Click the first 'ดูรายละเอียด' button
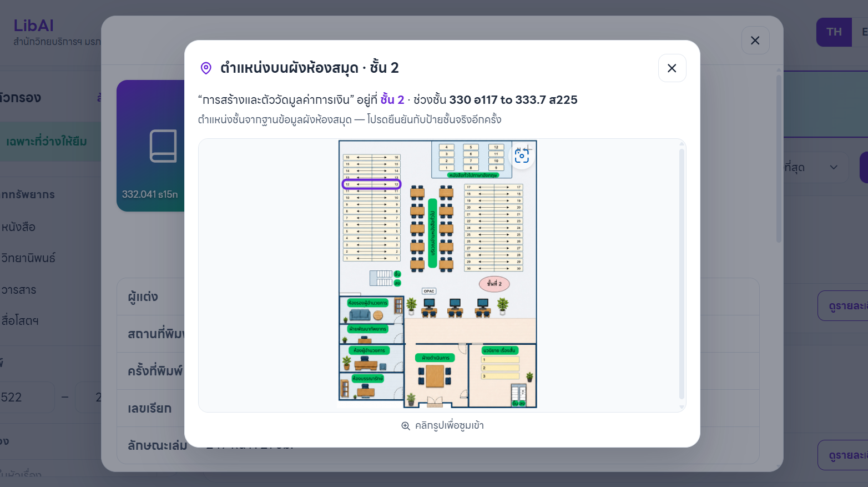 [842, 306]
